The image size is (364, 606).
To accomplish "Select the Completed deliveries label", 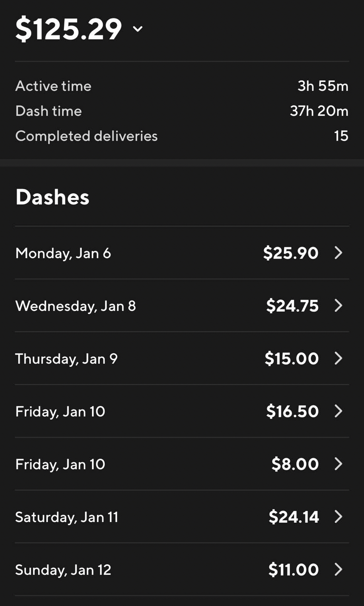I will coord(86,136).
